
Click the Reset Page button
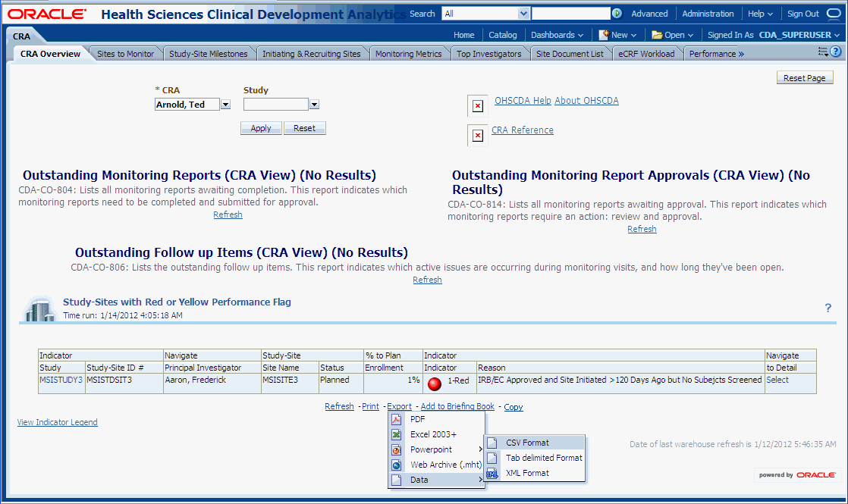(x=804, y=78)
